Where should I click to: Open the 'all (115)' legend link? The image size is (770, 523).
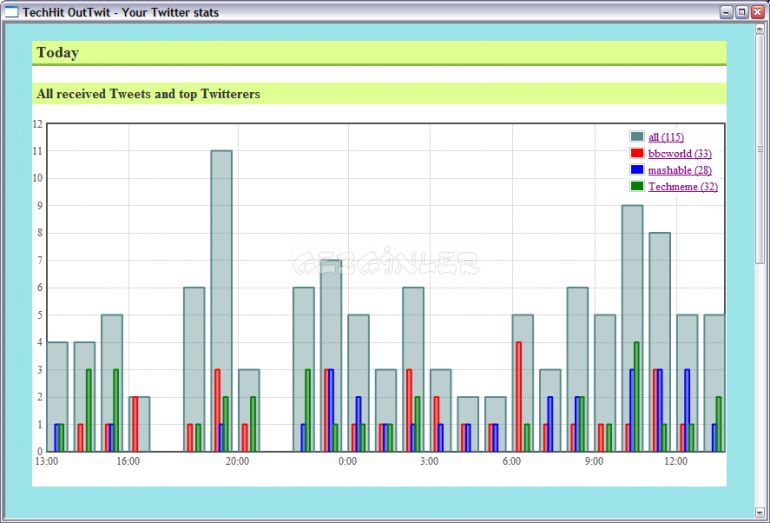click(x=665, y=137)
